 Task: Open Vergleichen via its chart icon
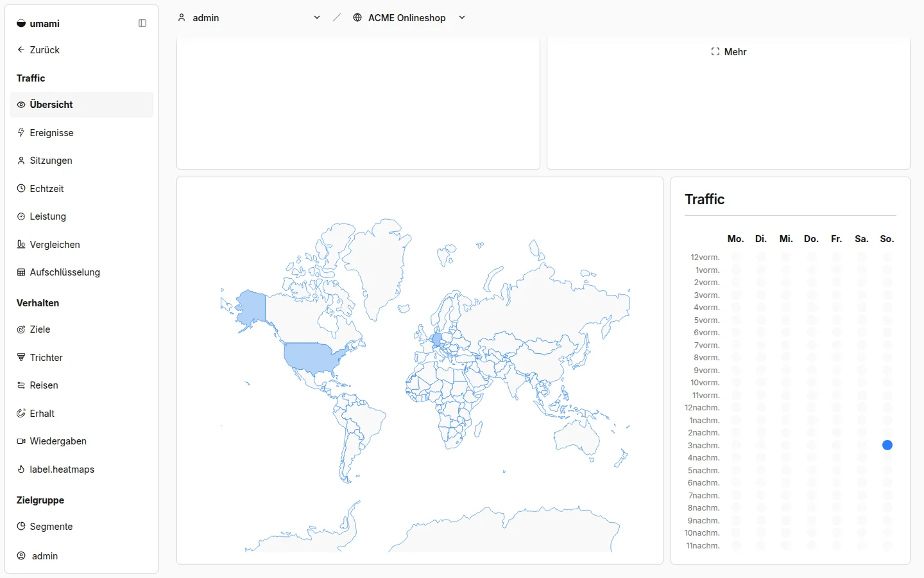21,244
